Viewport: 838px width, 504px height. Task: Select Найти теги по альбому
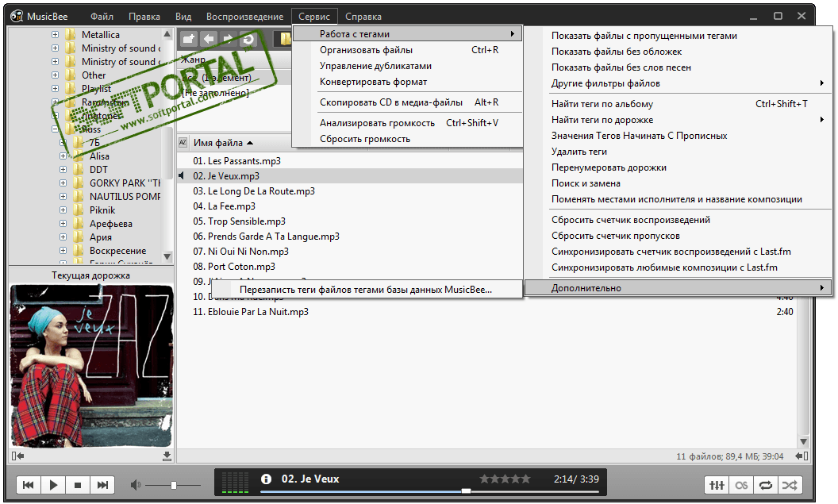pyautogui.click(x=678, y=104)
